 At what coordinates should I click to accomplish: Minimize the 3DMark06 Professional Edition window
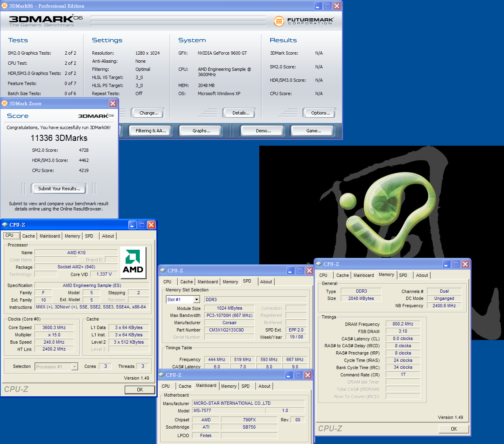(318, 6)
